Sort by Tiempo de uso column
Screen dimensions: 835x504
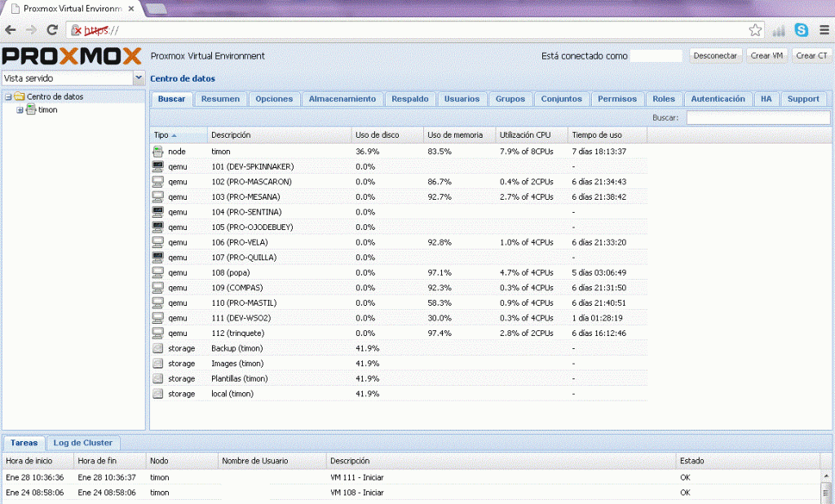(607, 135)
